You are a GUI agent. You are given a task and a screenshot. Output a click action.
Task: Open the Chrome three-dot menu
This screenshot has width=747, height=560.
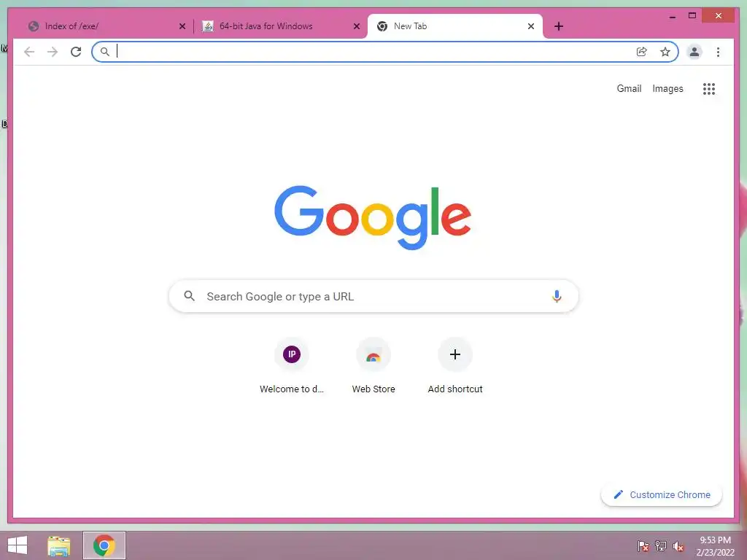coord(718,52)
